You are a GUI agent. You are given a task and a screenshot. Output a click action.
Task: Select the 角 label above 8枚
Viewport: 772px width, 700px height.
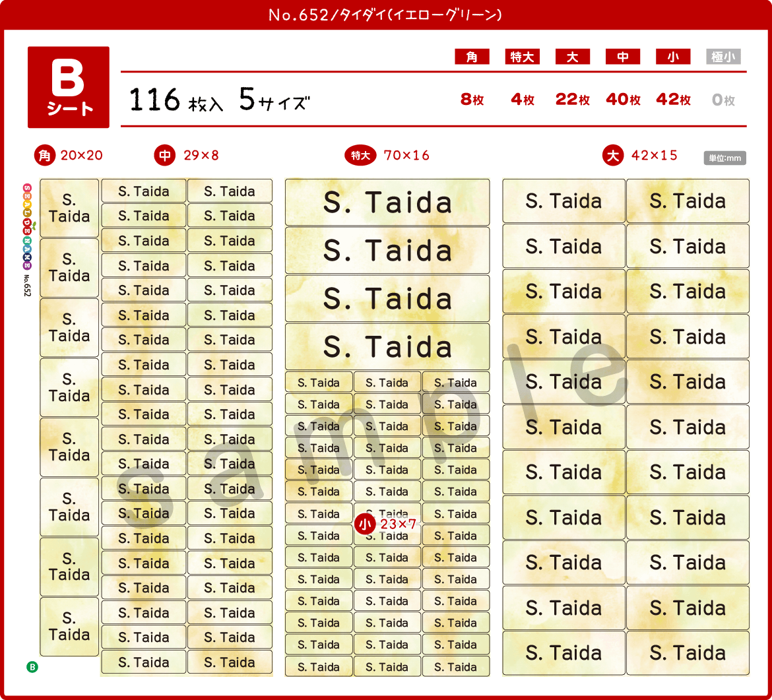pyautogui.click(x=472, y=57)
